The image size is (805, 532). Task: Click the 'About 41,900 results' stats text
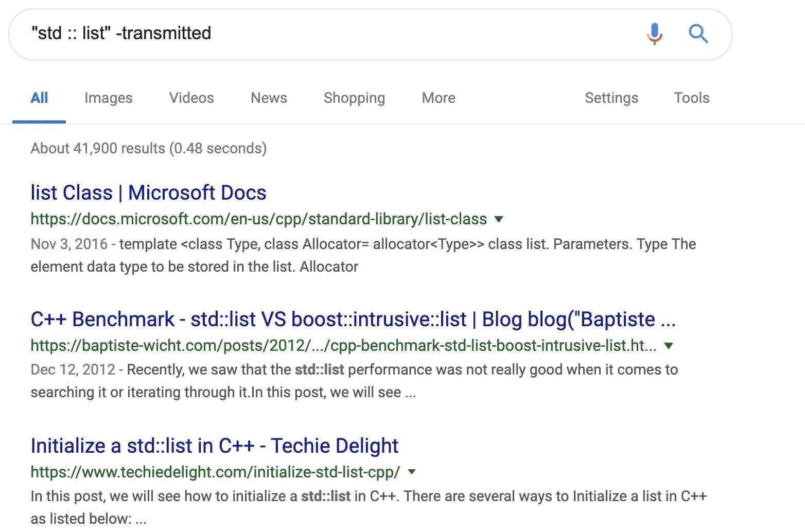point(148,148)
